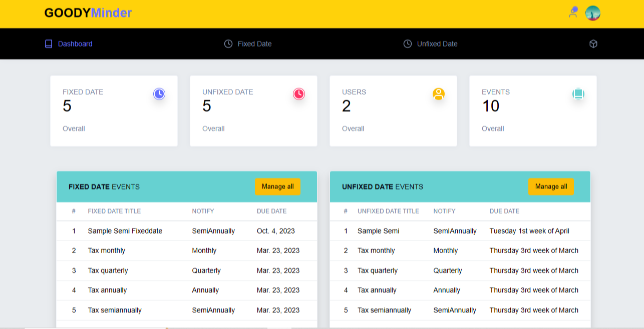Open the profile avatar picture
The width and height of the screenshot is (644, 329).
coord(593,13)
